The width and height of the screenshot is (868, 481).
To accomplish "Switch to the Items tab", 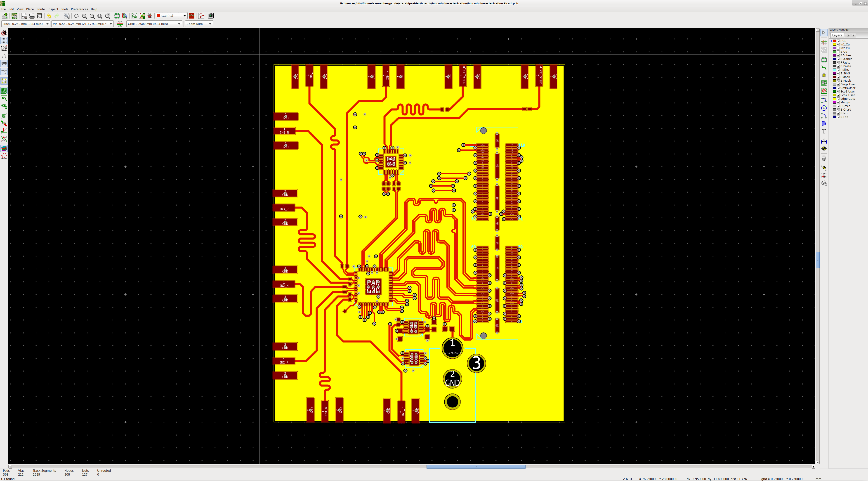I will tap(849, 36).
